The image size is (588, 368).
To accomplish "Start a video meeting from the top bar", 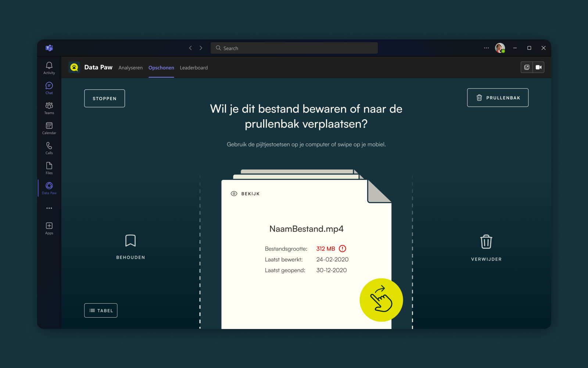I will [539, 67].
